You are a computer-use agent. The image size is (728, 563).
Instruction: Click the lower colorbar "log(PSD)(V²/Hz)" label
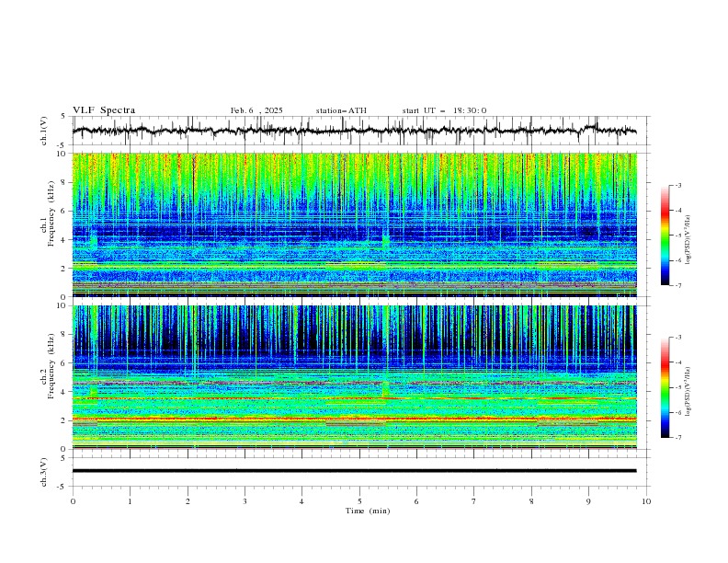point(688,392)
